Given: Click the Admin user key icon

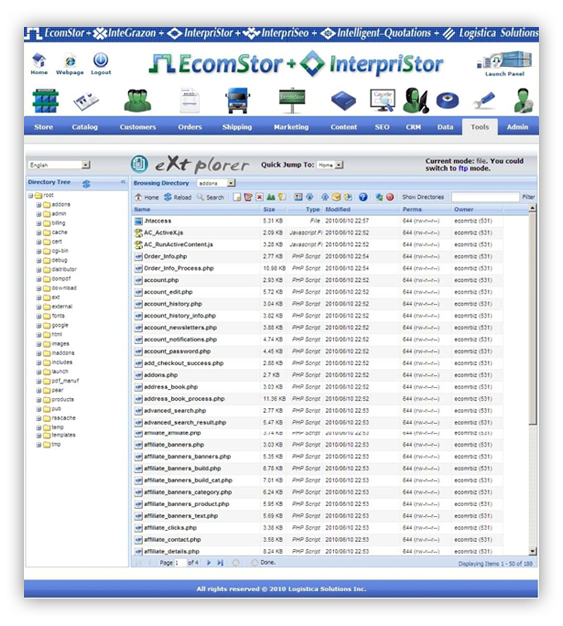Looking at the screenshot, I should 523,100.
